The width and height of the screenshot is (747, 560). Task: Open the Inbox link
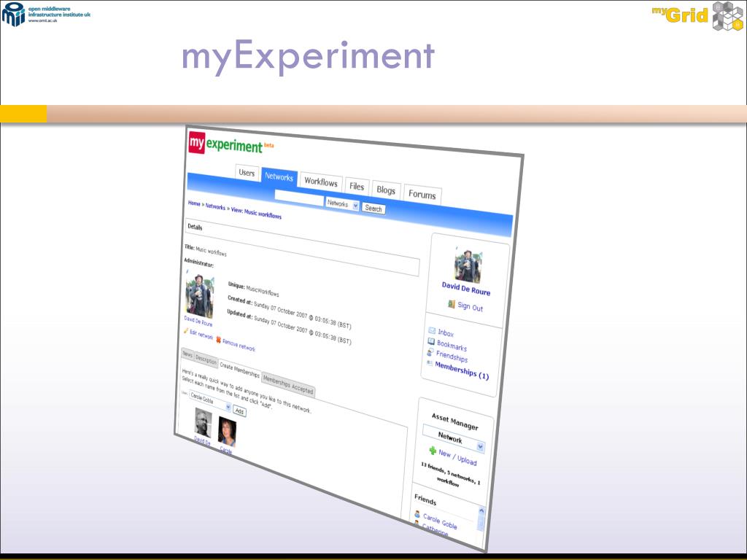446,332
